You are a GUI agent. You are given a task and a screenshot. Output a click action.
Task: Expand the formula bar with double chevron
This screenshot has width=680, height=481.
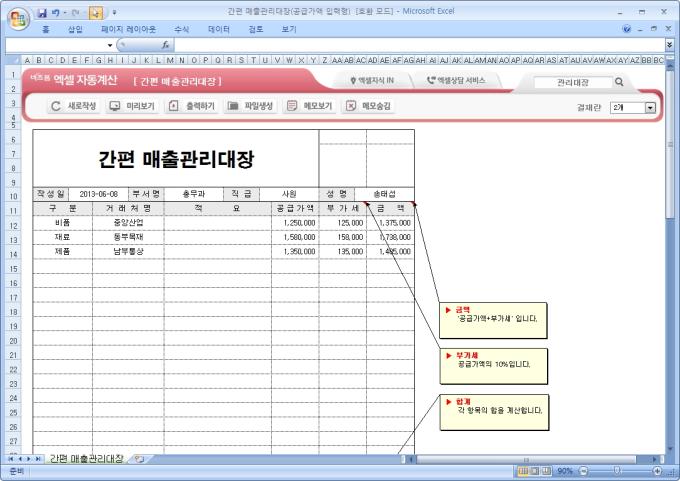[x=670, y=45]
